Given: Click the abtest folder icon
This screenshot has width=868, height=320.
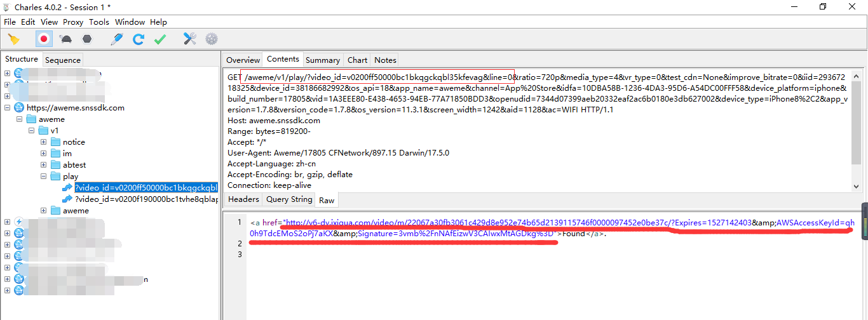Looking at the screenshot, I should click(55, 165).
